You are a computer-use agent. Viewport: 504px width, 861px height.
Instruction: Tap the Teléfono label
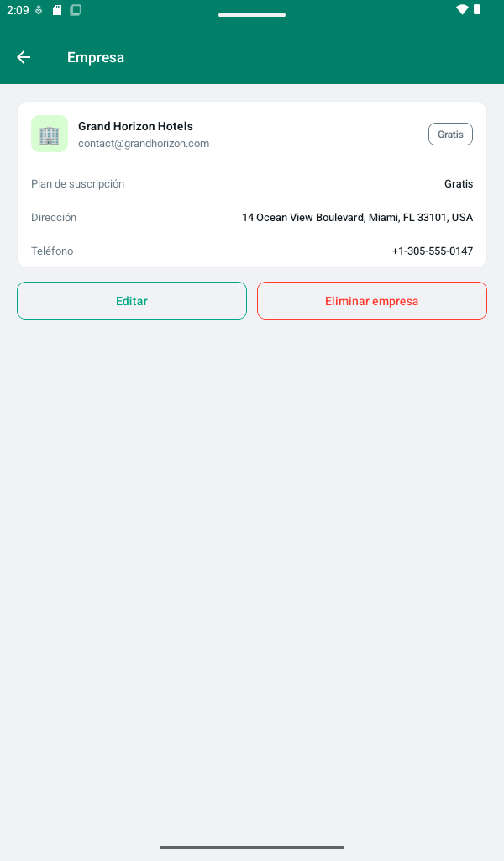coord(52,251)
